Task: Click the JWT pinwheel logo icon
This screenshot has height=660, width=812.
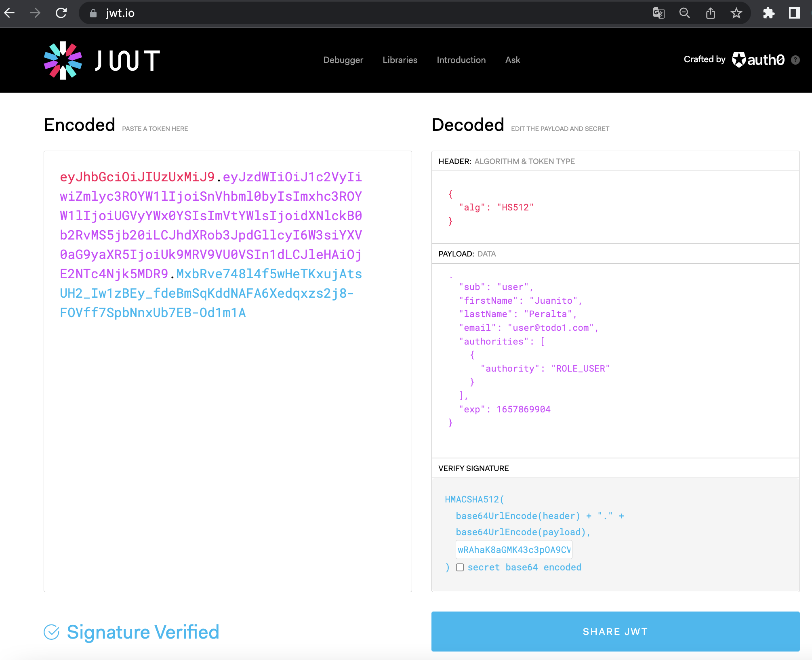Action: tap(63, 60)
